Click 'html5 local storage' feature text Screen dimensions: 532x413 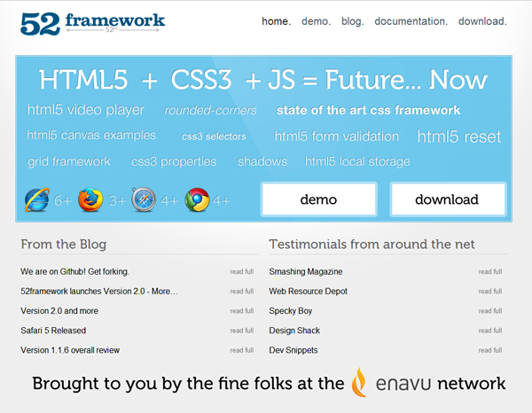tap(357, 161)
